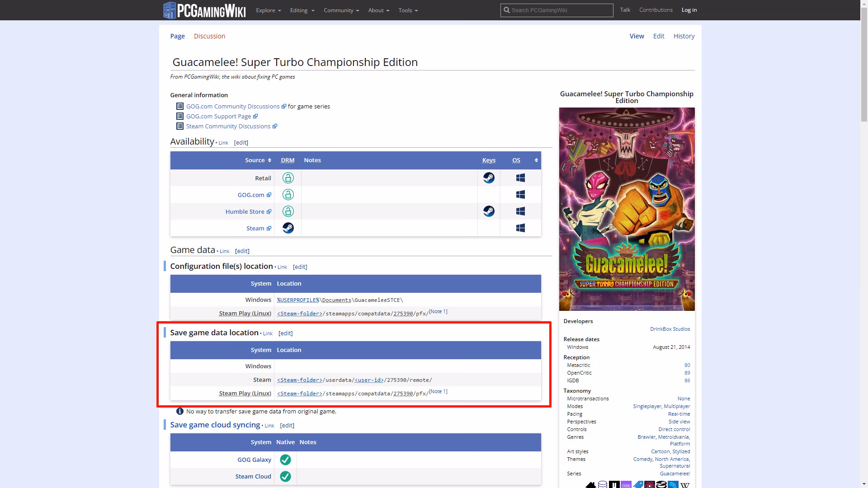Open the Community dropdown menu
The height and width of the screenshot is (488, 868).
341,10
